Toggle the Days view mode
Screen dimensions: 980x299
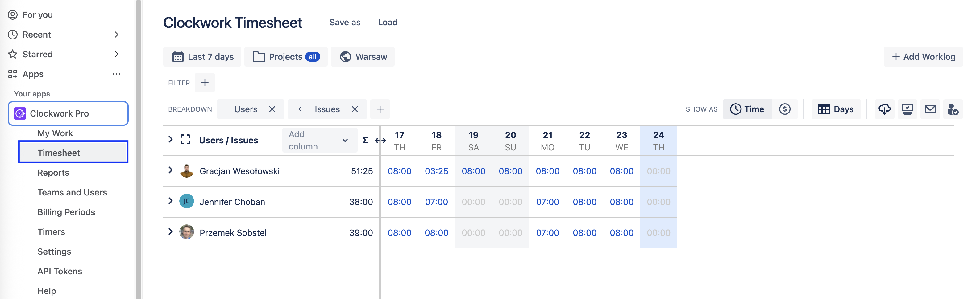click(836, 109)
